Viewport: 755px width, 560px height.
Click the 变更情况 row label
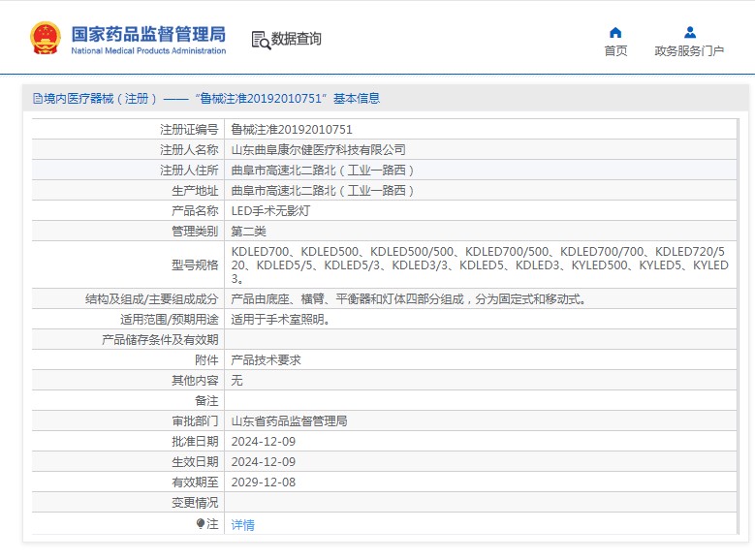pos(195,502)
